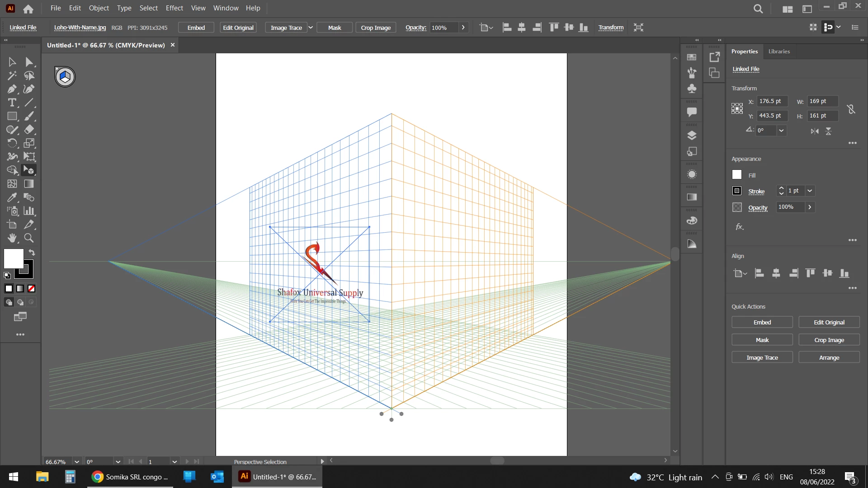Click Embed in the control bar
Image resolution: width=868 pixels, height=488 pixels.
tap(196, 28)
